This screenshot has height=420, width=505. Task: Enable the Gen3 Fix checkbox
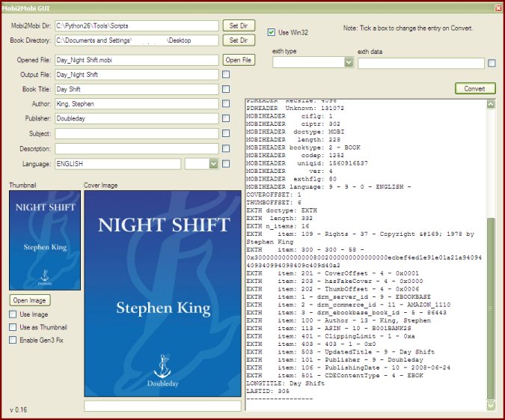[13, 340]
